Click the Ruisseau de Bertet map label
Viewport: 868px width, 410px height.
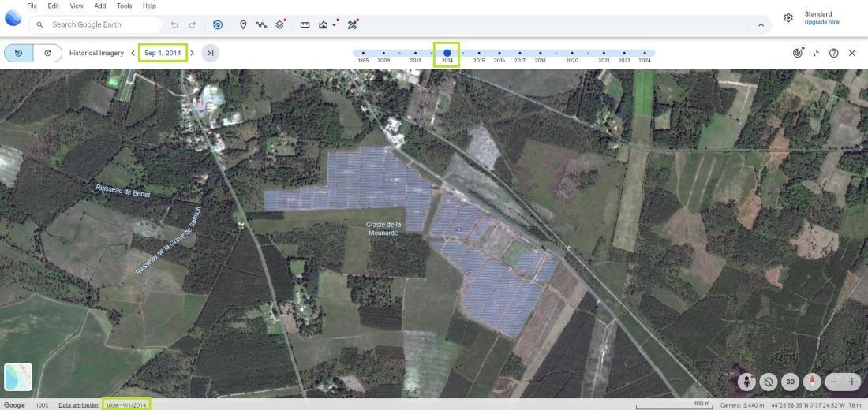(x=123, y=190)
